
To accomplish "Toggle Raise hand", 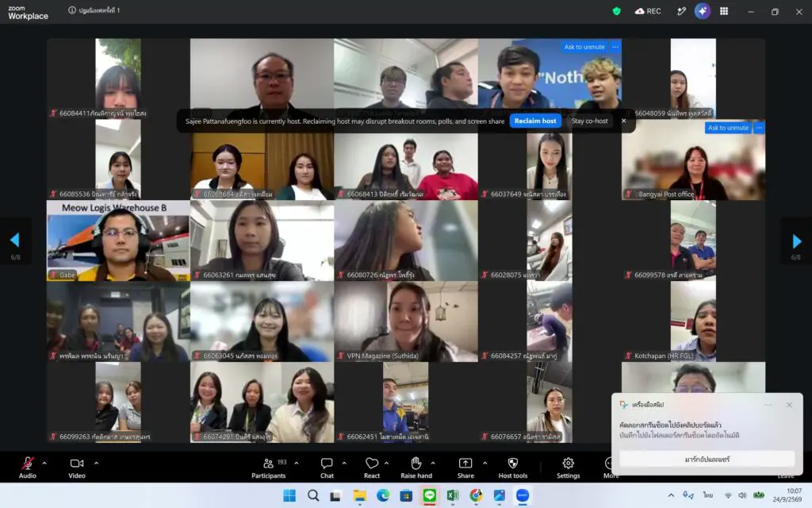I will 416,467.
